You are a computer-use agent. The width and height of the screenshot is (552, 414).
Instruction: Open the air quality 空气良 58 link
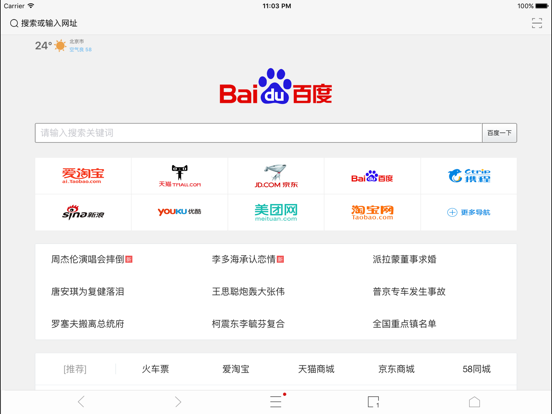coord(80,50)
